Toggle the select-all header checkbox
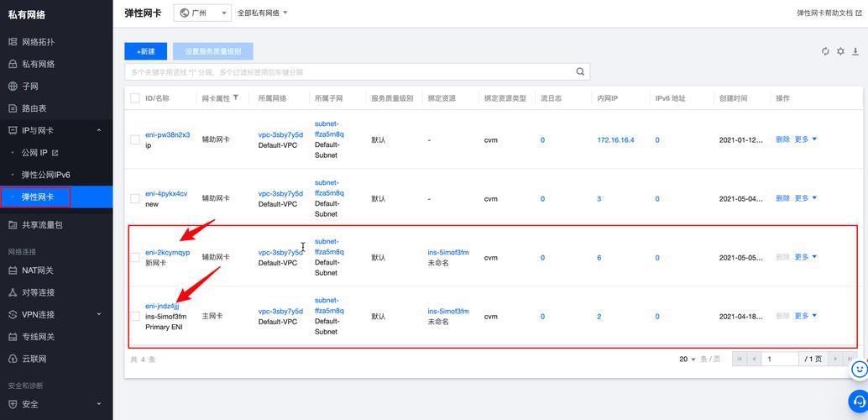Viewport: 868px width, 420px height. click(x=135, y=98)
